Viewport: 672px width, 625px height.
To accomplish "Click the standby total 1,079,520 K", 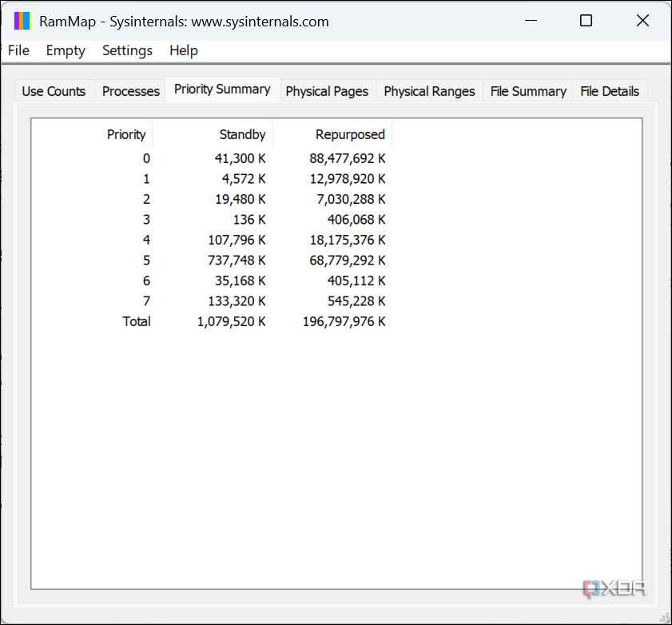I will click(x=232, y=321).
